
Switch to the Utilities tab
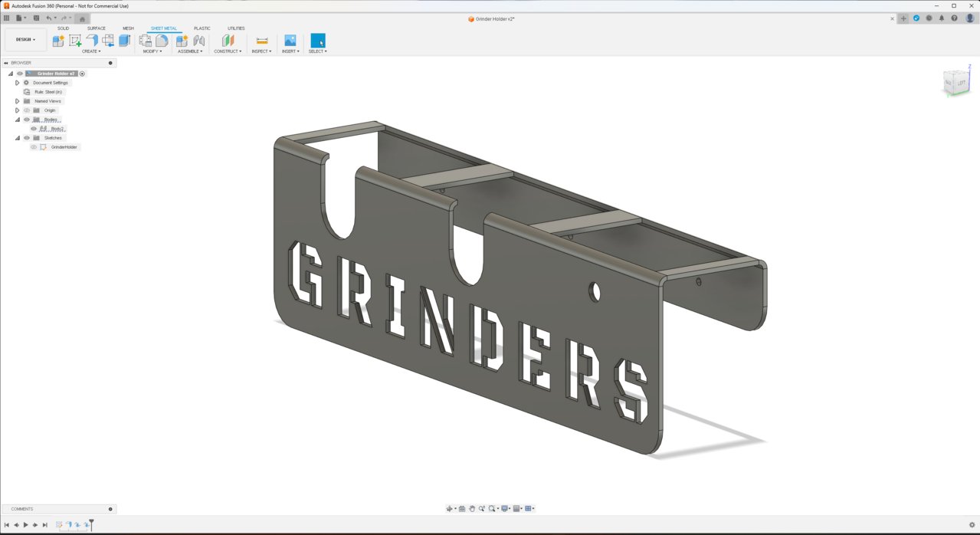click(x=236, y=28)
